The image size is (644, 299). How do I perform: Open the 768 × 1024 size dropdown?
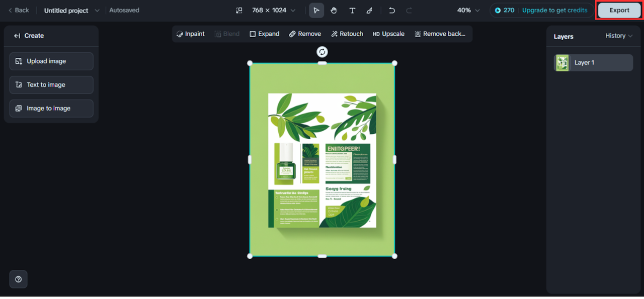coord(274,10)
